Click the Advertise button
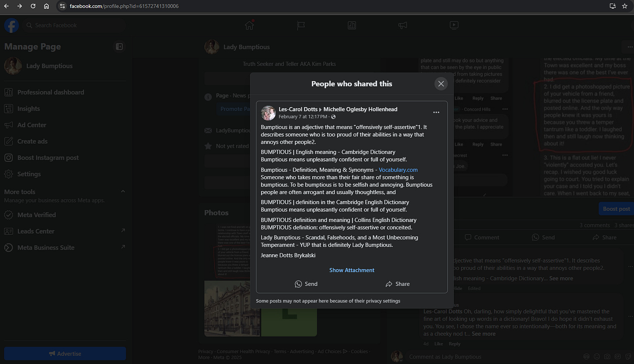Viewport: 634px width, 364px height. click(65, 354)
